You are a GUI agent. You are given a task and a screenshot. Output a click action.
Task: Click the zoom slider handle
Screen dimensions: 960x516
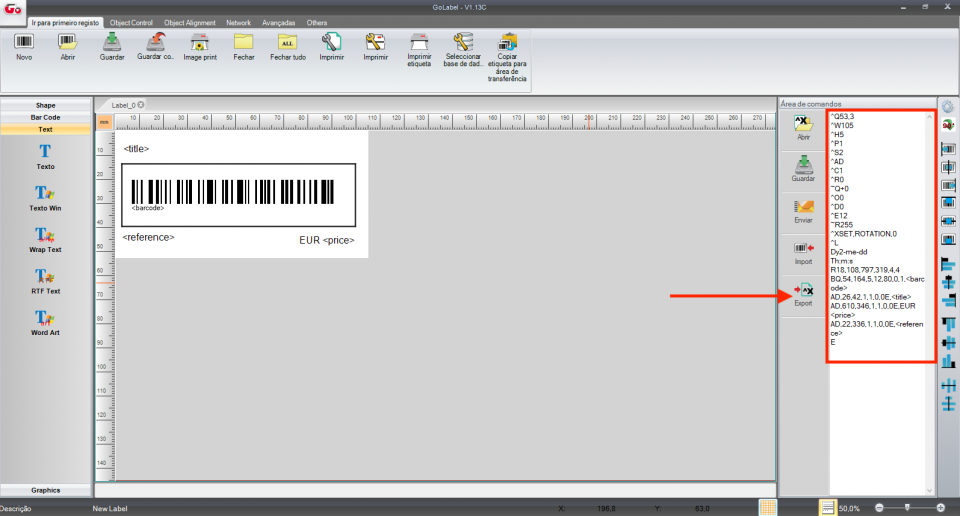pos(906,508)
